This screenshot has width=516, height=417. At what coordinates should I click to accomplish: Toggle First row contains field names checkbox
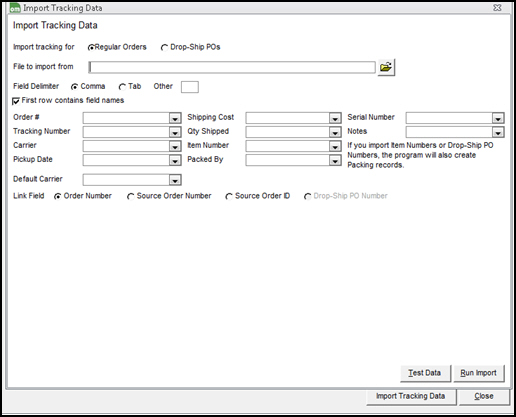click(x=16, y=101)
